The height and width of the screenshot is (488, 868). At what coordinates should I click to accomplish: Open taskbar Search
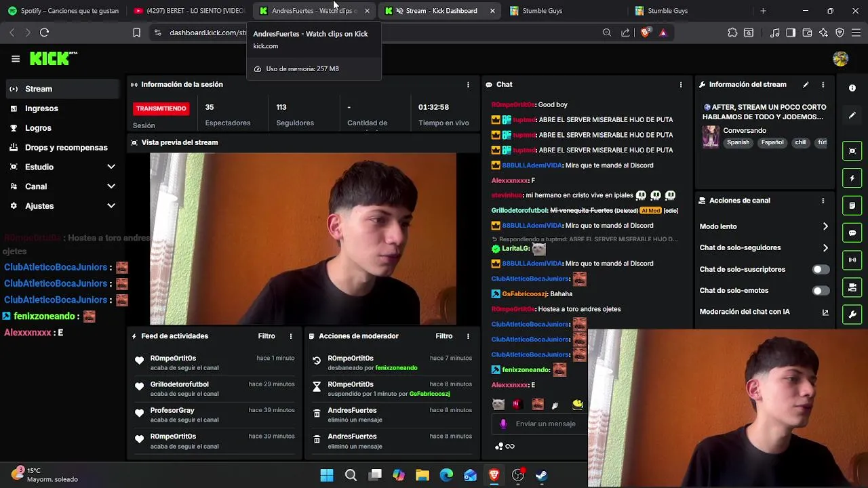pos(351,475)
